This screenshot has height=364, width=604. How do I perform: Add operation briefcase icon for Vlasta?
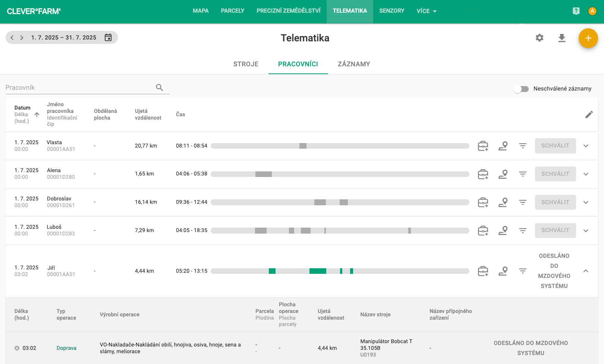483,146
